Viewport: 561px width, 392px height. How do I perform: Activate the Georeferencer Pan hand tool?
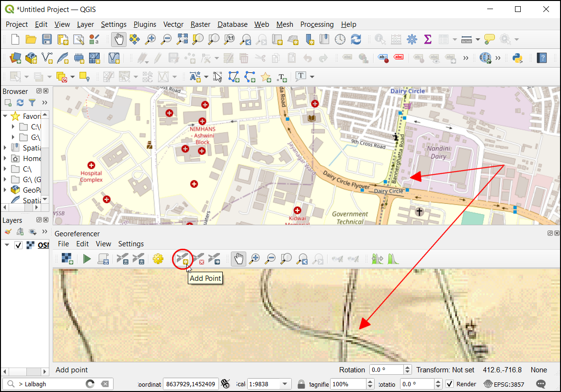(238, 259)
